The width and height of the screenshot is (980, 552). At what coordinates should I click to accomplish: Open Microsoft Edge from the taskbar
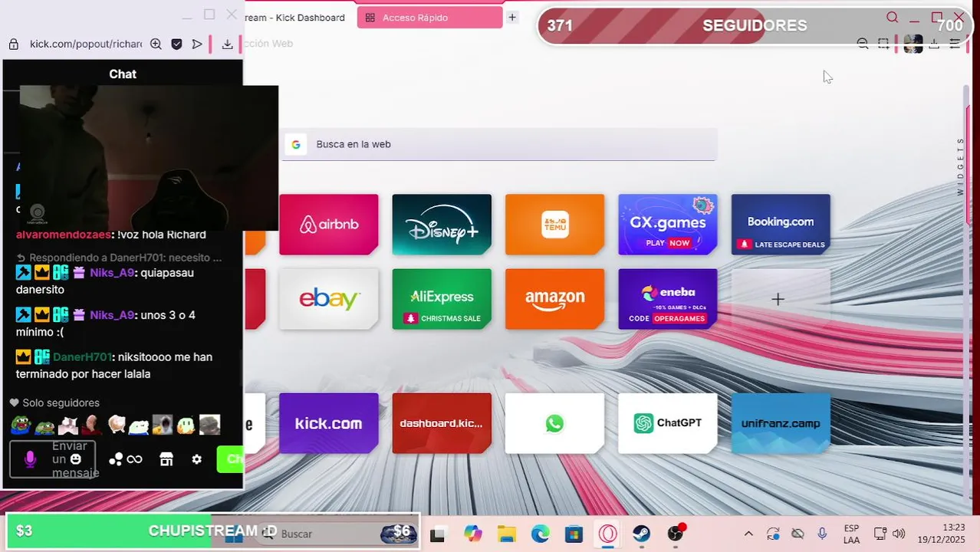click(541, 534)
